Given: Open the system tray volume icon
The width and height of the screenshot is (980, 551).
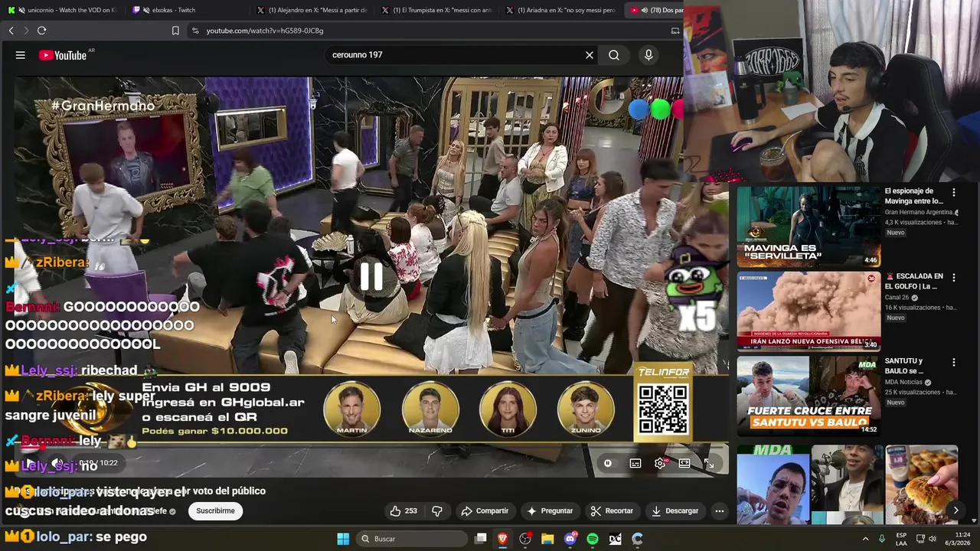Looking at the screenshot, I should point(933,539).
